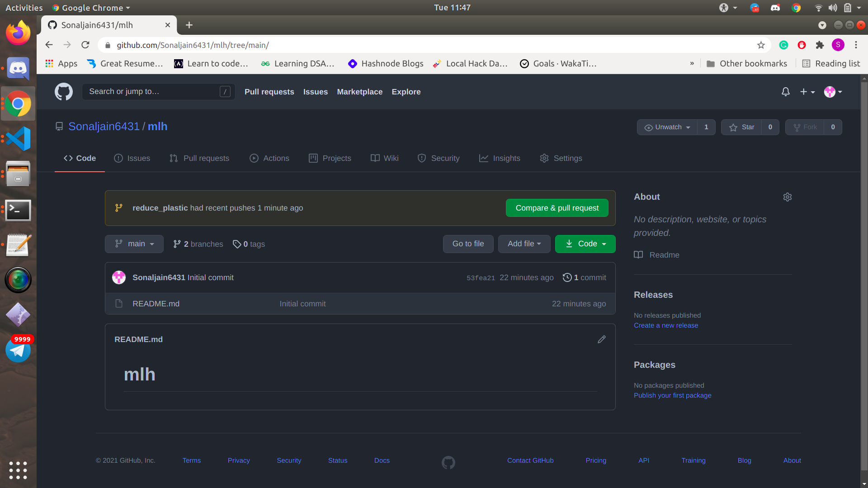Toggle Unwatch for this repository
This screenshot has width=868, height=488.
tap(667, 127)
